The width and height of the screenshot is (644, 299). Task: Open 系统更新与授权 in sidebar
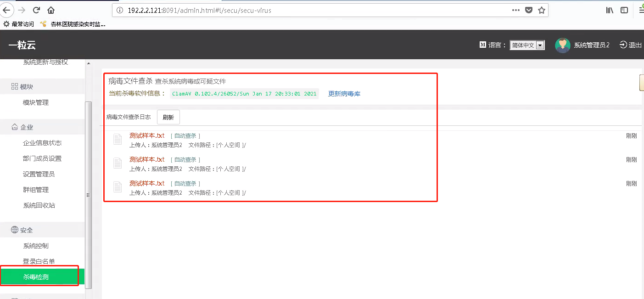[x=45, y=62]
